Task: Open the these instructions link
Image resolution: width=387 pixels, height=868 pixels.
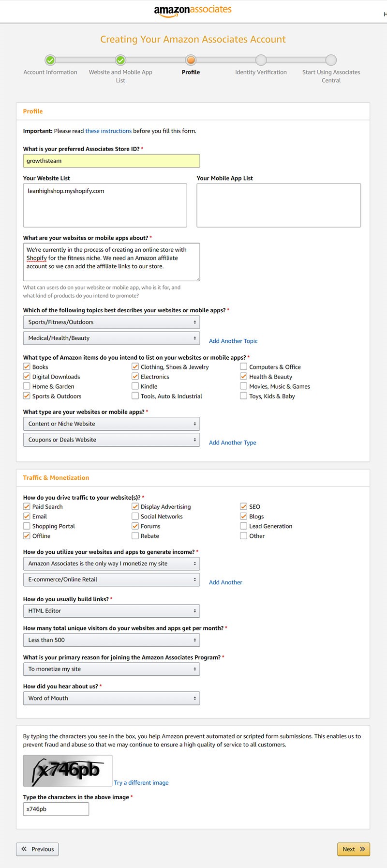Action: [x=108, y=131]
